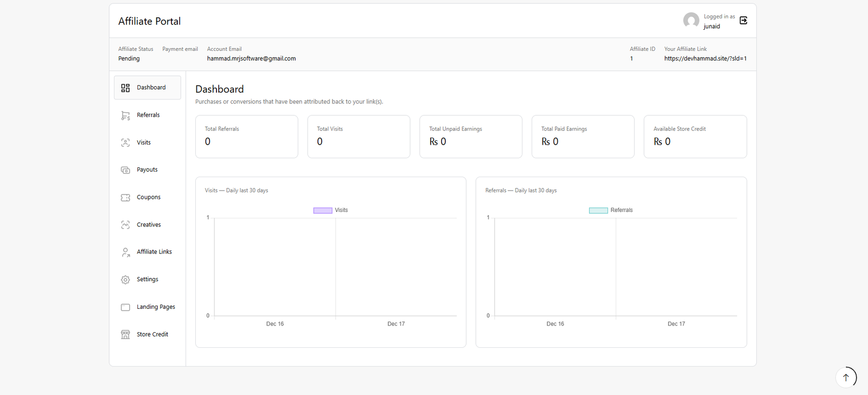Screen dimensions: 868x395
Task: Click the user avatar picture
Action: [x=691, y=21]
